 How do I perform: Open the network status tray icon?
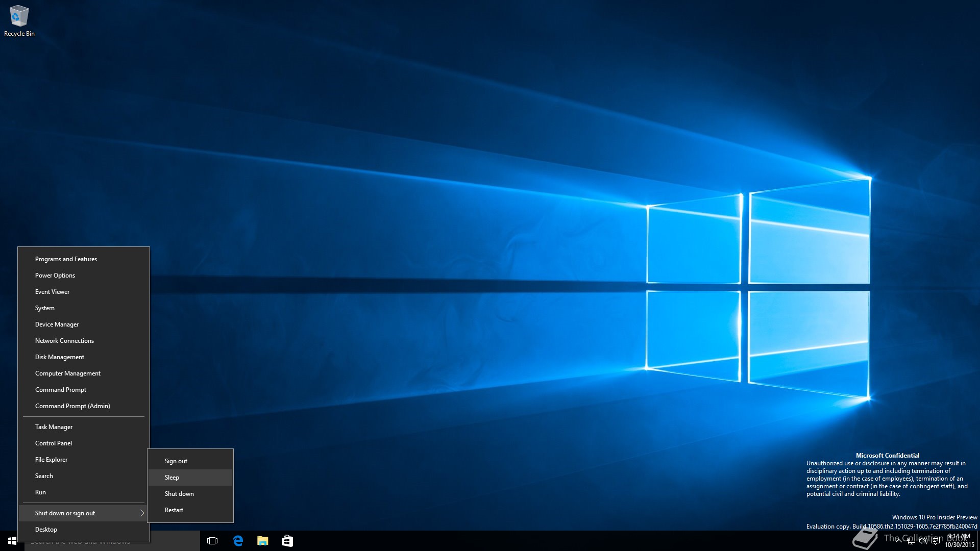911,541
